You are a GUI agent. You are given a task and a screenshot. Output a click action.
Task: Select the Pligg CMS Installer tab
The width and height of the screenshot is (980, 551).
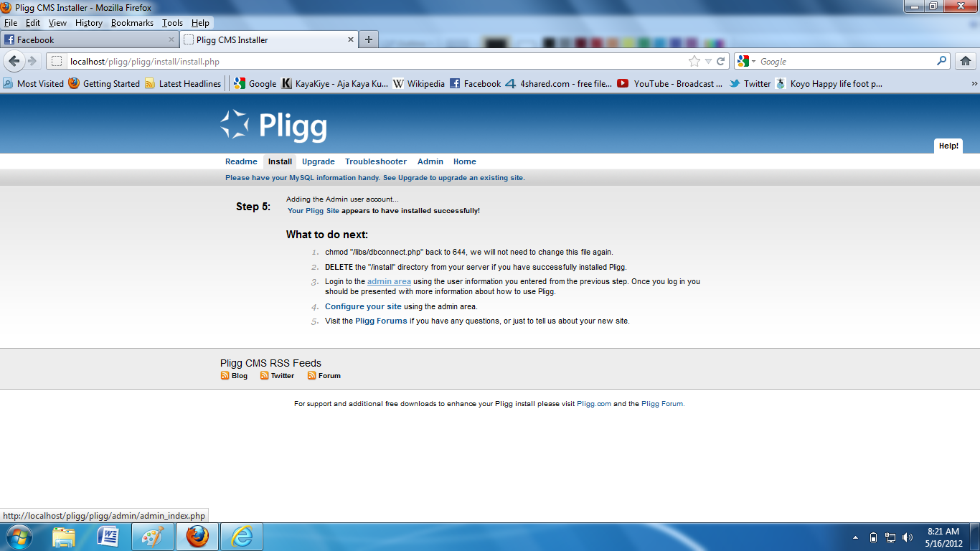[x=270, y=39]
